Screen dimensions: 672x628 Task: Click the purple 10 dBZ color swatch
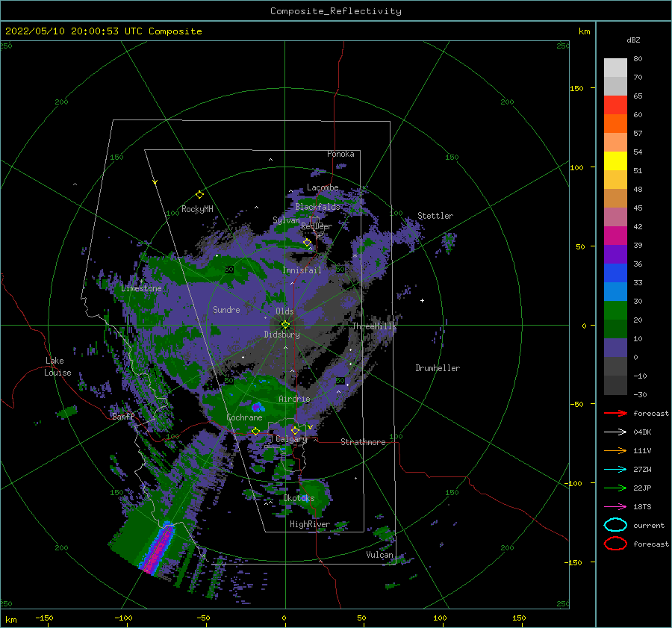pos(615,348)
